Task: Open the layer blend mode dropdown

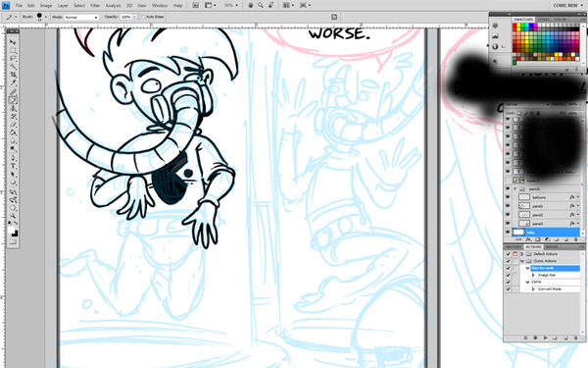Action: (x=527, y=104)
